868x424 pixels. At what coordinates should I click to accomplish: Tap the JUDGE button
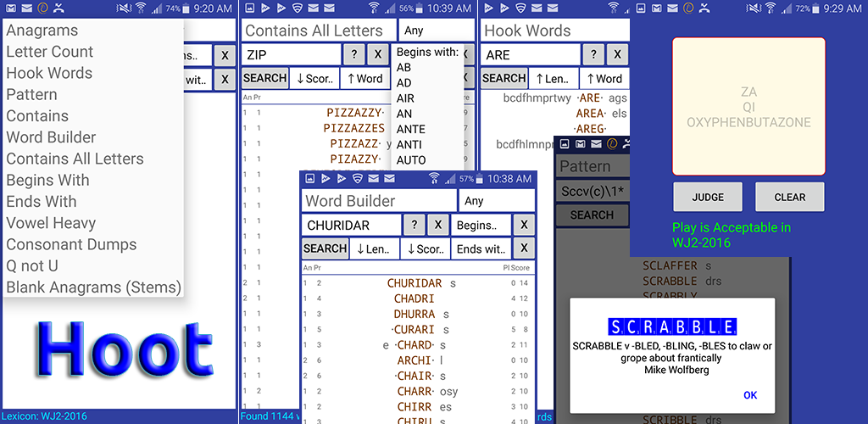coord(708,197)
